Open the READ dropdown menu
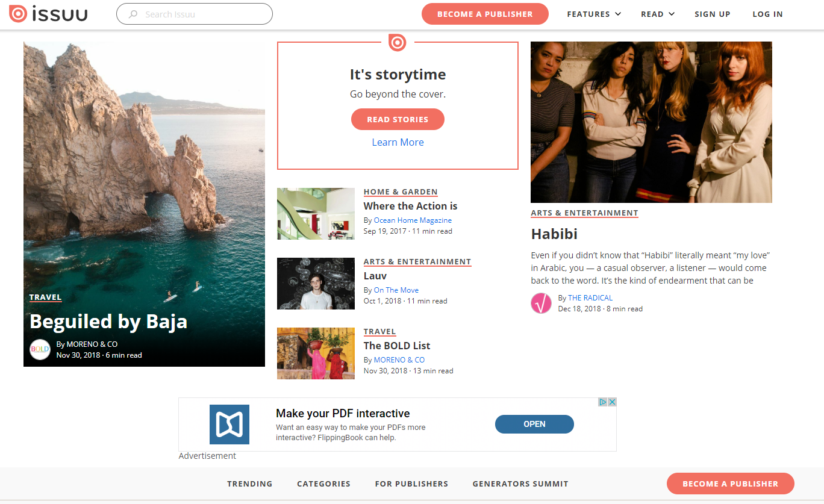The width and height of the screenshot is (824, 504). point(657,14)
